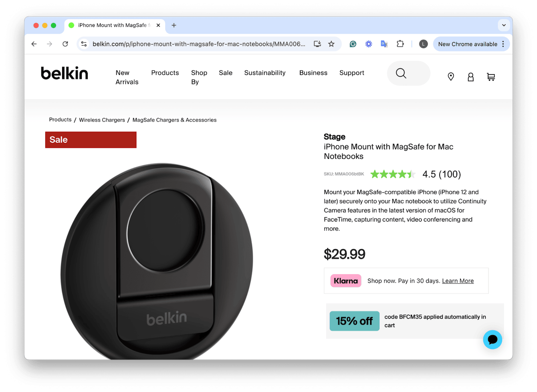This screenshot has width=537, height=392.
Task: Click the search magnifier icon
Action: tap(401, 73)
